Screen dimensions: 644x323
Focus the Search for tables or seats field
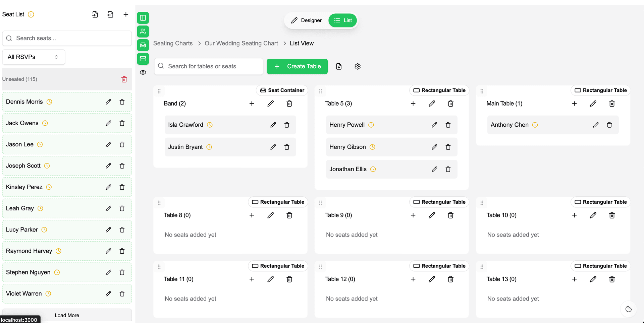click(209, 66)
